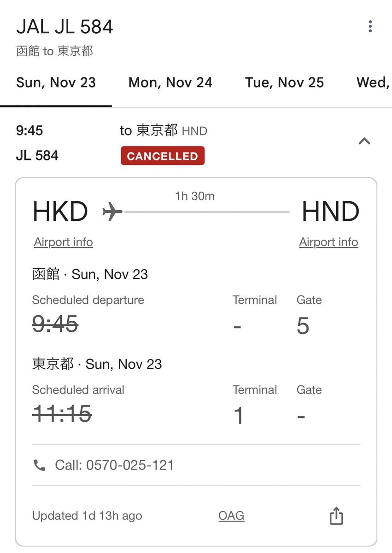392x553 pixels.
Task: Tap the HKD departure airport code
Action: tap(60, 212)
